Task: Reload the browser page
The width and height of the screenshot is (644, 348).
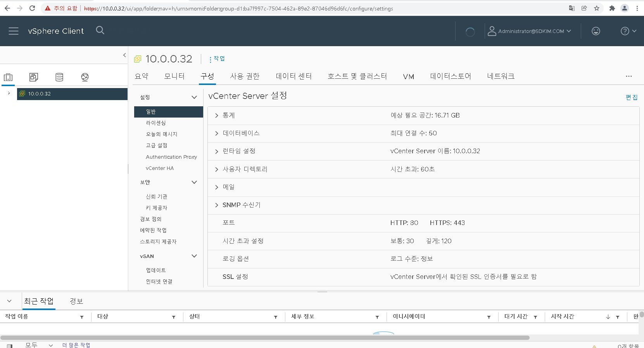Action: click(x=32, y=8)
